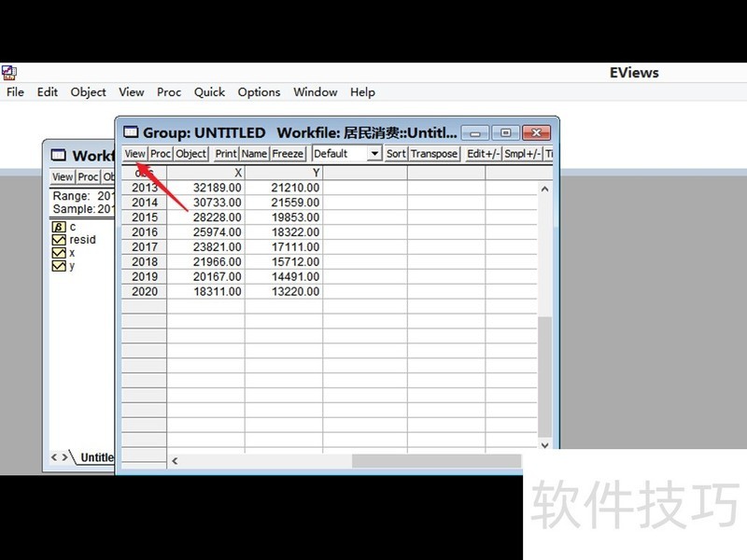Select the resid series icon

point(59,240)
